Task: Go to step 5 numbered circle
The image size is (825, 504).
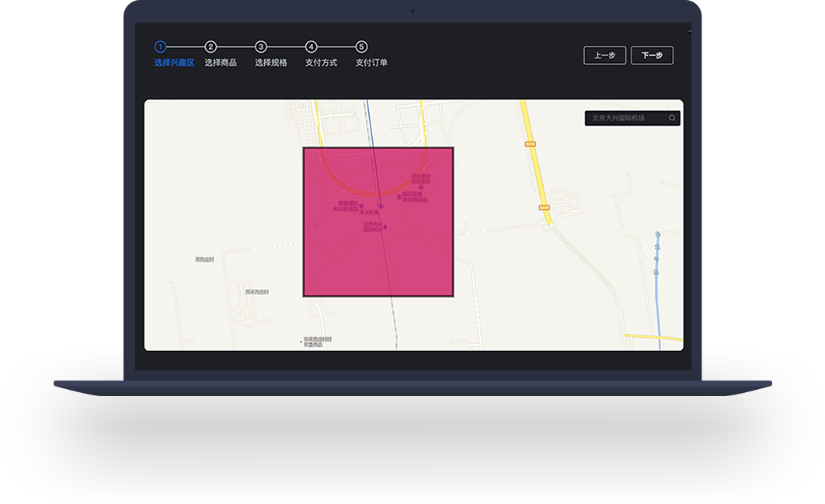Action: tap(361, 47)
